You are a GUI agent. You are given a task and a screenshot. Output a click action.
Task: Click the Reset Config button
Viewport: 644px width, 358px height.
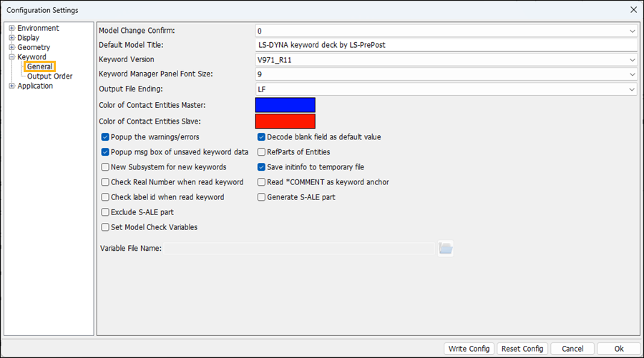click(x=522, y=349)
